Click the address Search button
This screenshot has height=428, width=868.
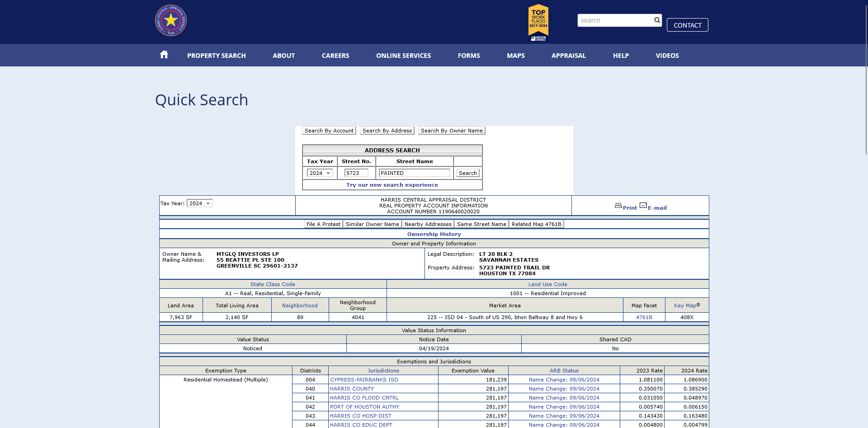[x=467, y=173]
